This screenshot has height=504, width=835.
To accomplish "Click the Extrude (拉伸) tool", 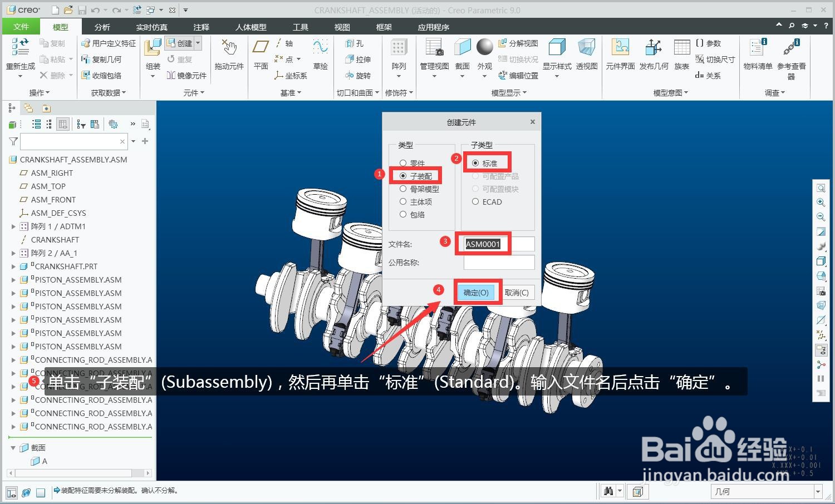I will point(358,59).
